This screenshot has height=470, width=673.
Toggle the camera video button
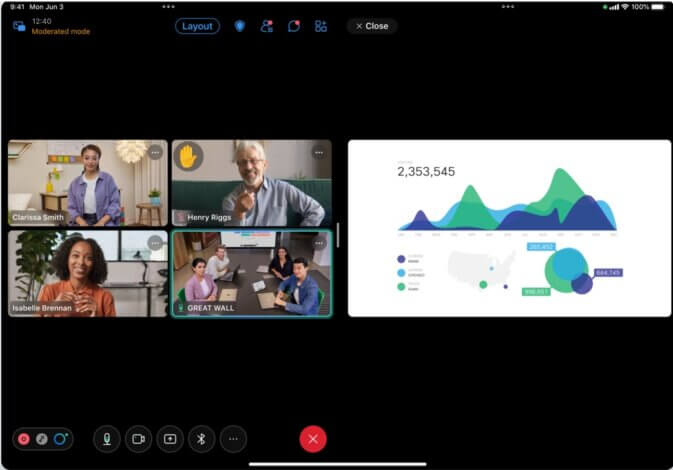click(x=139, y=438)
